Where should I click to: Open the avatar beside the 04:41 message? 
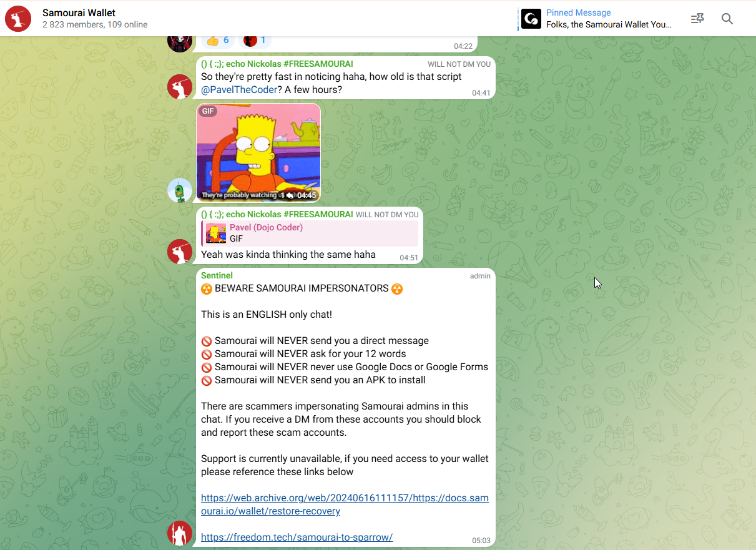click(180, 87)
